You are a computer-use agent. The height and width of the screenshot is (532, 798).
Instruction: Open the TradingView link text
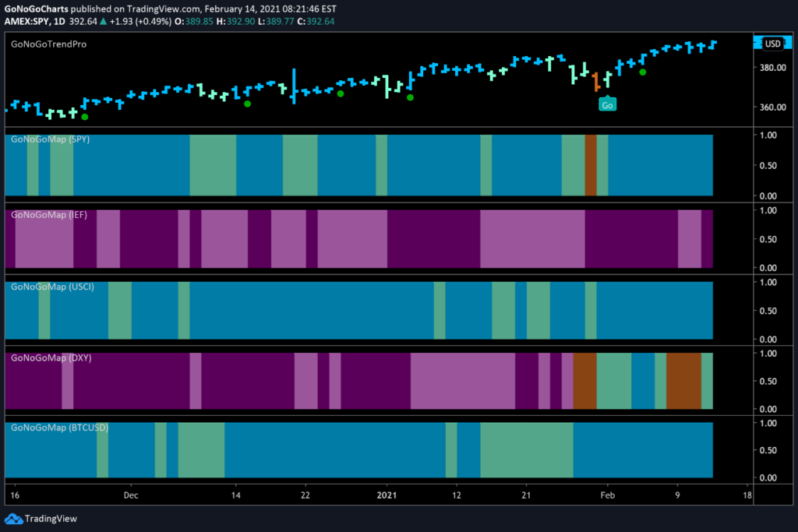(51, 519)
